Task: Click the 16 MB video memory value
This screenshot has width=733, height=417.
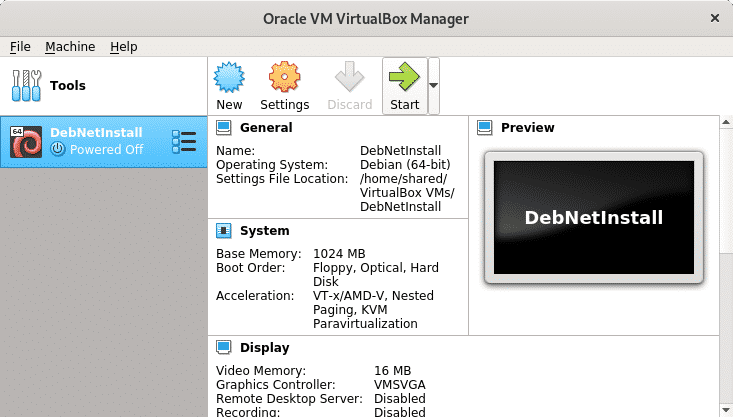Action: coord(392,370)
